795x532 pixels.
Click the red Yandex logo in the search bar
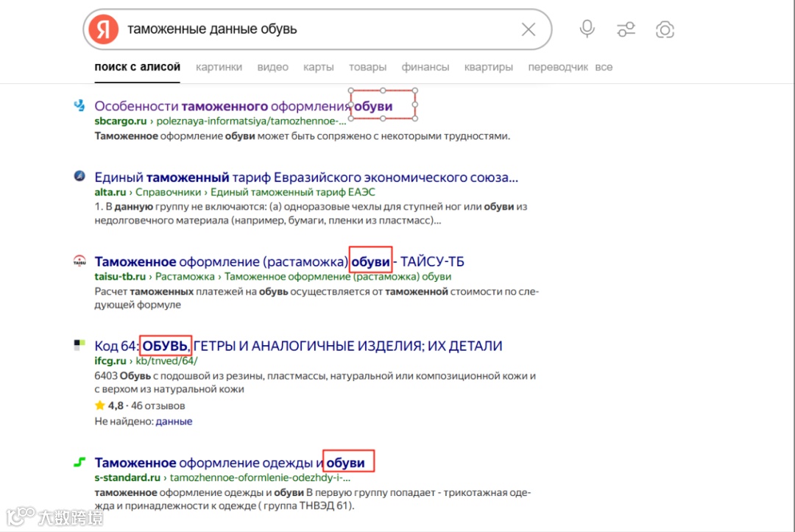(x=104, y=29)
